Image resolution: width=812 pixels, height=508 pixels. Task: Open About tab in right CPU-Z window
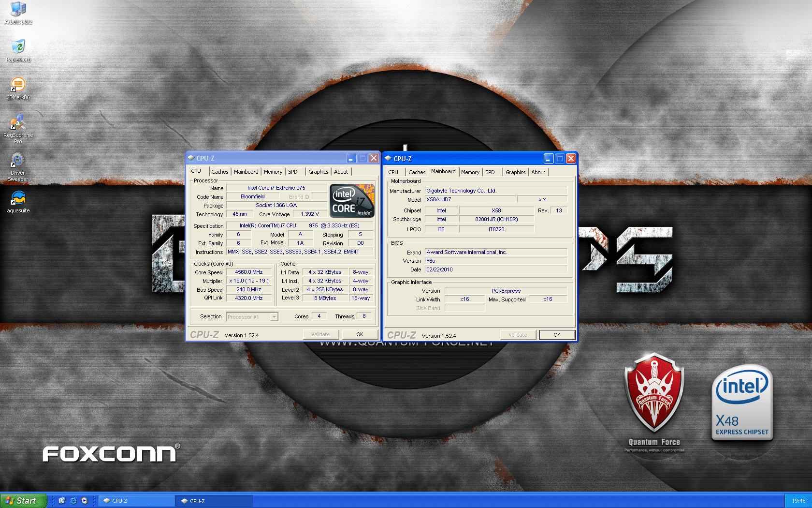click(538, 172)
